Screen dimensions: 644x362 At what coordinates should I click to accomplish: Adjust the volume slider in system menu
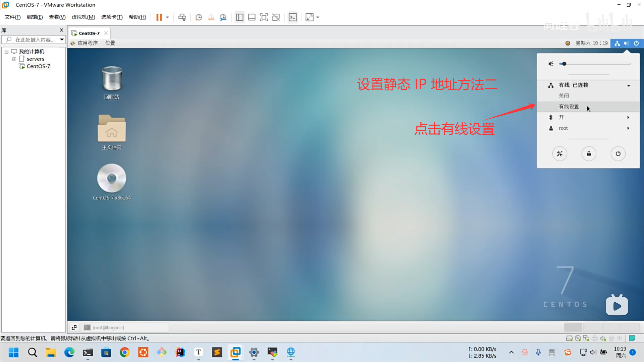(x=564, y=64)
